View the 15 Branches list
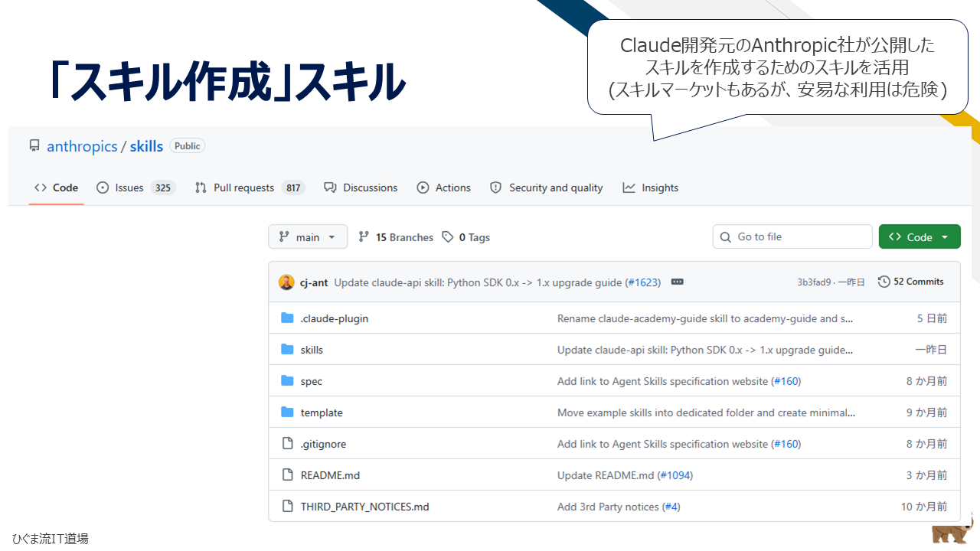The image size is (980, 551). 396,237
